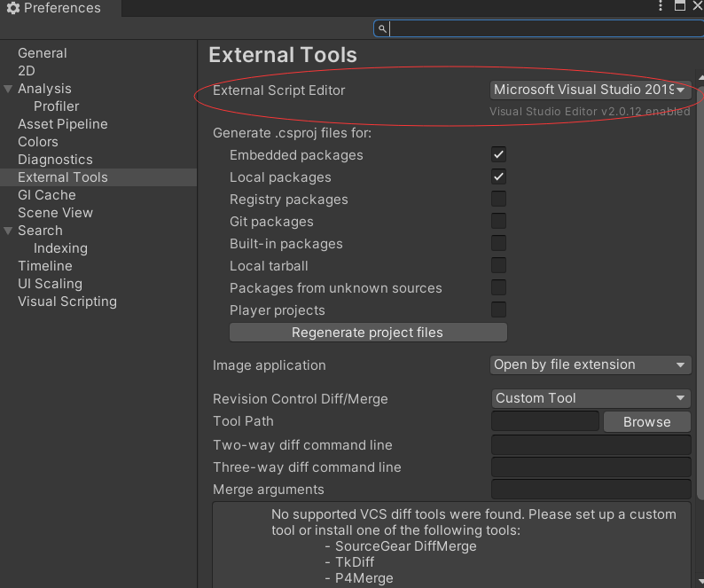Click the Merge arguments field

(x=591, y=490)
